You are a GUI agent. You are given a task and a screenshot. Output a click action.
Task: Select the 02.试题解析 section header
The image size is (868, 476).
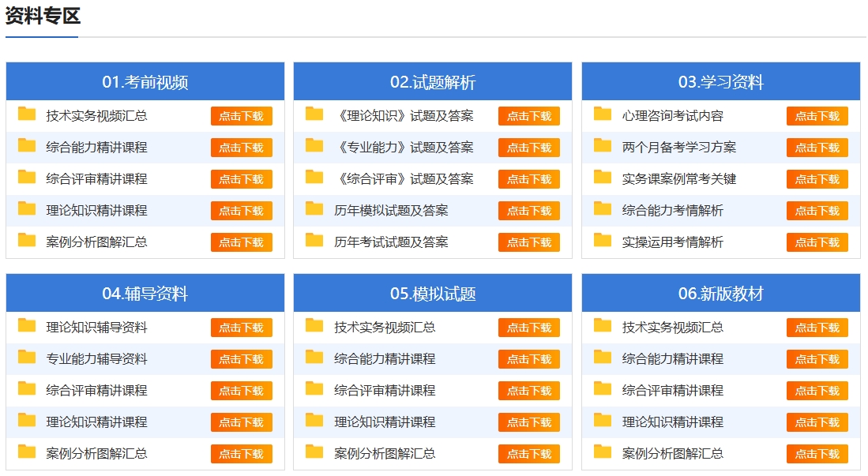tap(433, 82)
